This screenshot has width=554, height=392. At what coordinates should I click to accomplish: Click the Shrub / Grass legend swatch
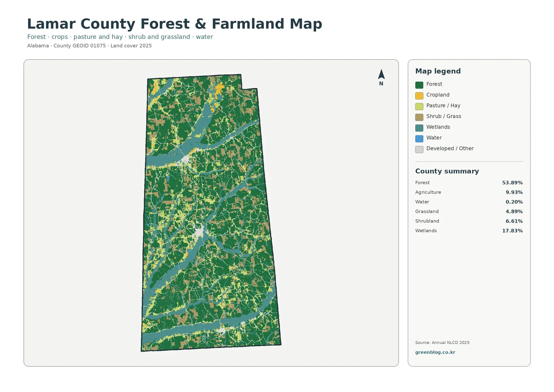[419, 117]
